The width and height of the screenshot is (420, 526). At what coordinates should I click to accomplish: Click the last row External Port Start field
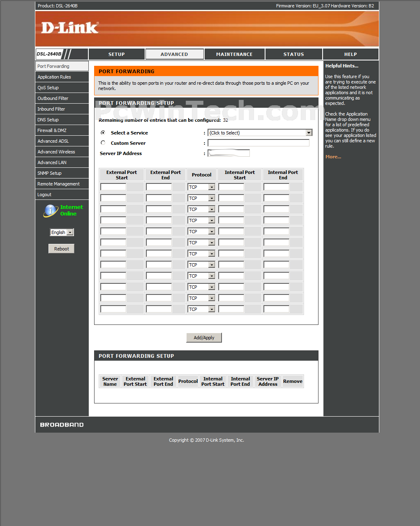click(113, 309)
